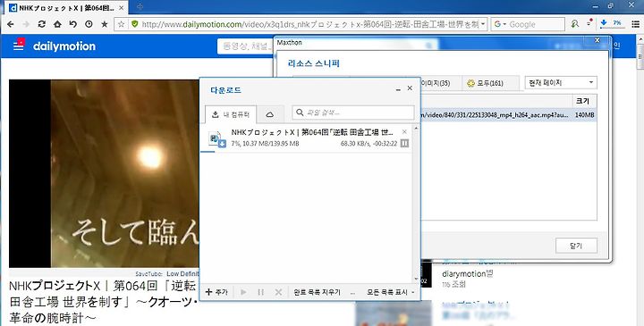
Task: Open the dailymotion hamburger menu
Action: click(x=19, y=46)
